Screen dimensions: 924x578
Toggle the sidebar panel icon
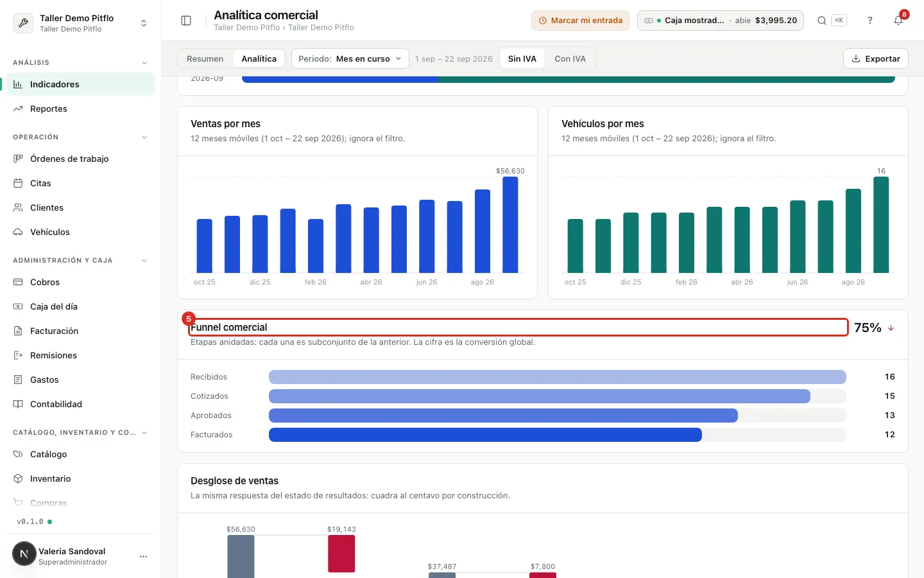click(186, 21)
